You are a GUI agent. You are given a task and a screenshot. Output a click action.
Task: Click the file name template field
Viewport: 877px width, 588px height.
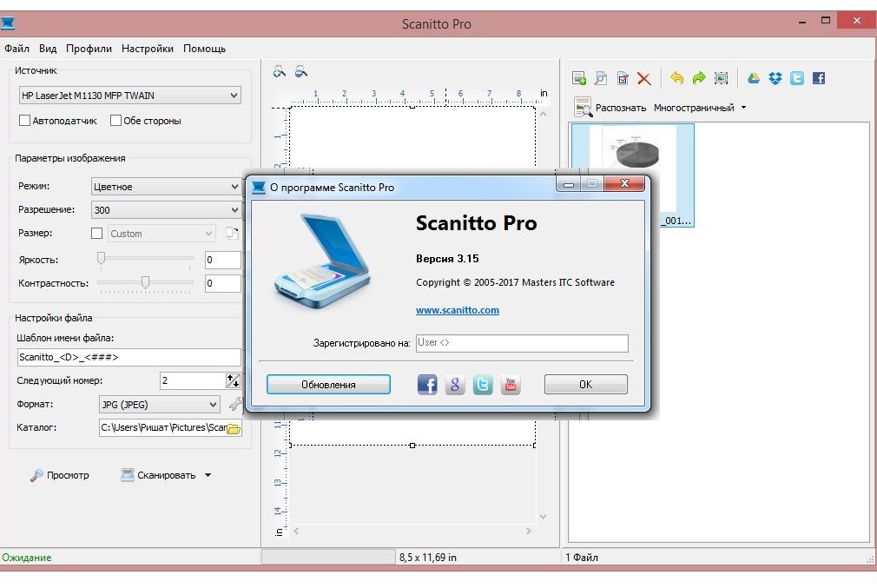click(x=129, y=357)
